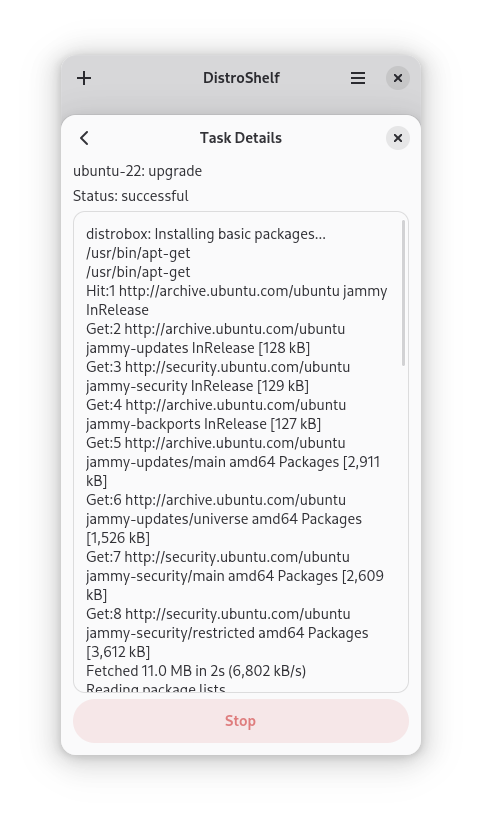Click the Stop button
The image size is (482, 822).
click(241, 721)
